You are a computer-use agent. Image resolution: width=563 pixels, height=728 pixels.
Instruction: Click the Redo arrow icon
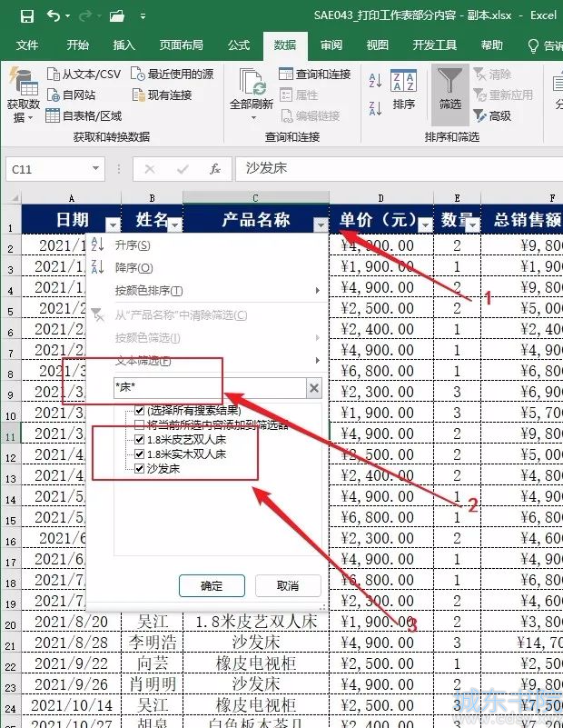tap(84, 16)
